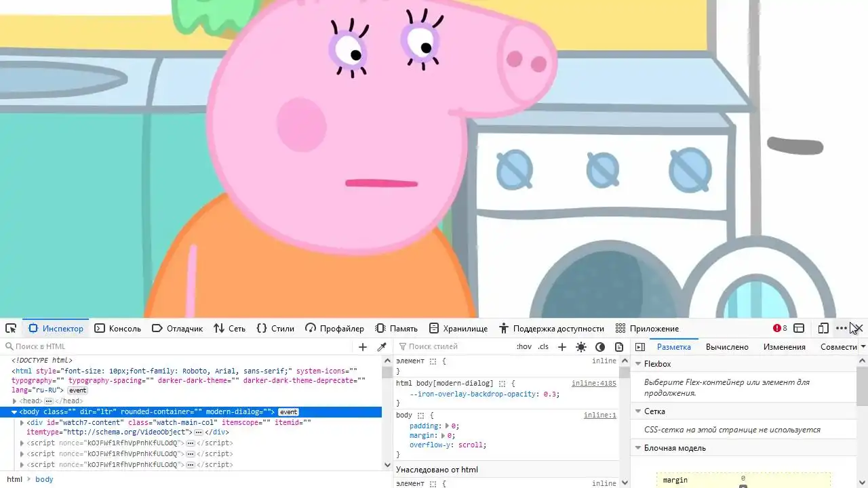Open the Профайлер tab
Viewport: 868px width, 488px height.
click(x=334, y=328)
